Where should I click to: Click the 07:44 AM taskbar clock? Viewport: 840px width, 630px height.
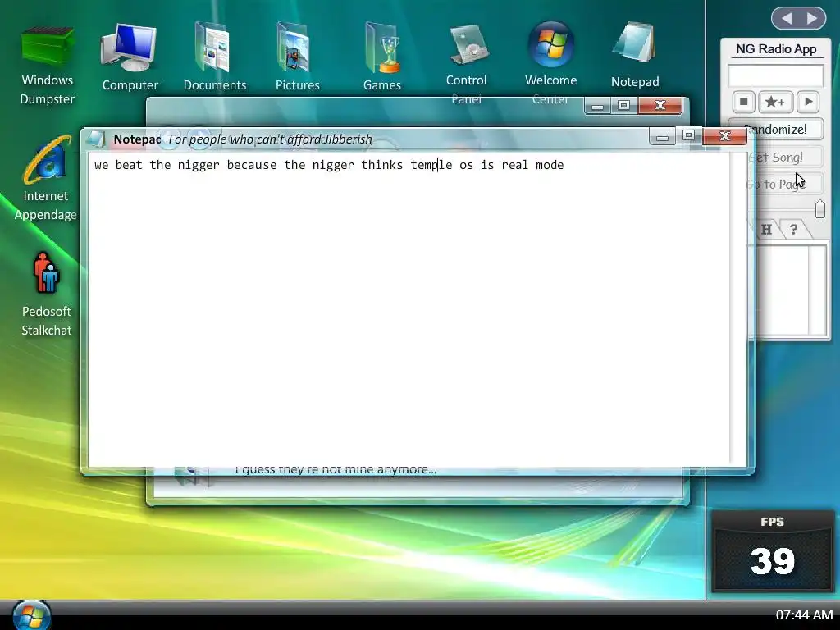point(804,615)
